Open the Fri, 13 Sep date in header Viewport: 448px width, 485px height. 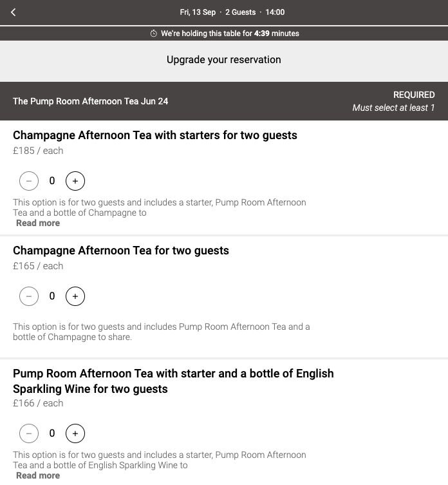click(198, 12)
